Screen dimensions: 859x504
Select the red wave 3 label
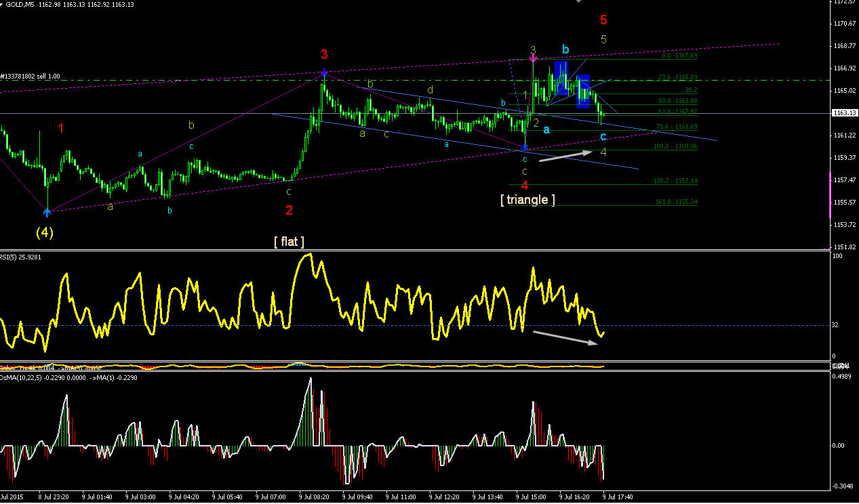(325, 55)
